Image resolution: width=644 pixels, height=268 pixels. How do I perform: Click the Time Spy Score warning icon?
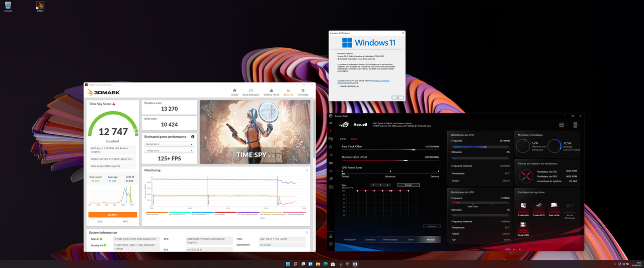pyautogui.click(x=114, y=104)
